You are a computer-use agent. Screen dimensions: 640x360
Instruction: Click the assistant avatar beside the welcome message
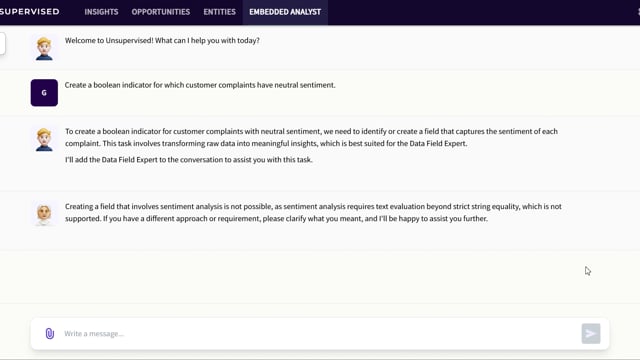click(x=44, y=49)
